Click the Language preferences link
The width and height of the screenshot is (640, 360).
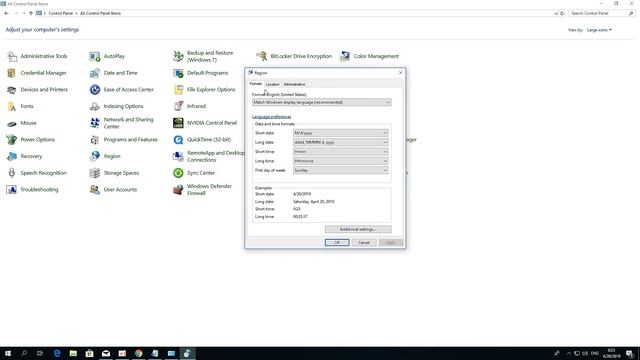[271, 117]
